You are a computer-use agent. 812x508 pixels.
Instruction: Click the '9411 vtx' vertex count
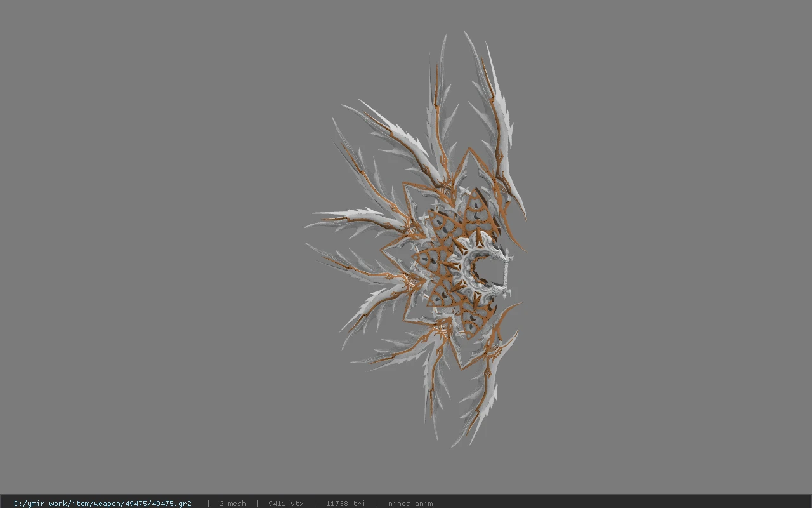pos(286,504)
